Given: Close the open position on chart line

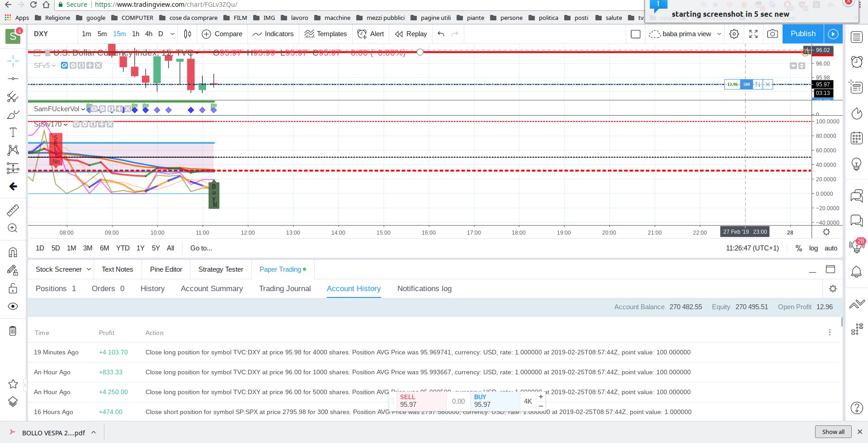Looking at the screenshot, I should 768,85.
